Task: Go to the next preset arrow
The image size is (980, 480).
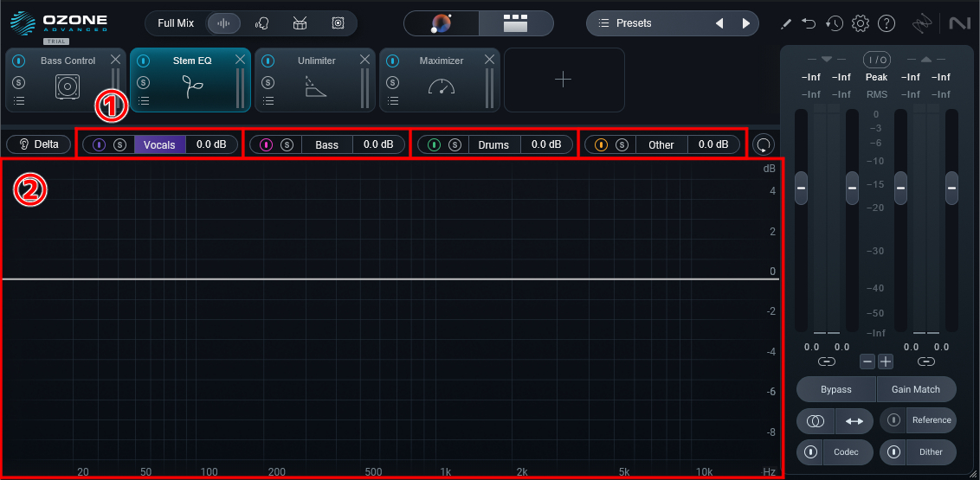Action: coord(745,23)
